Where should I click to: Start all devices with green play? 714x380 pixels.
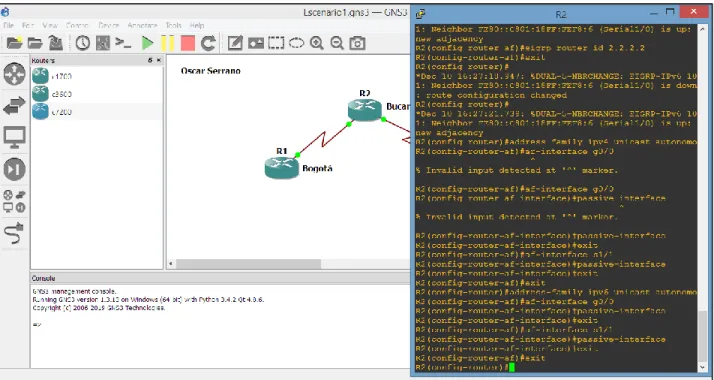[x=147, y=43]
